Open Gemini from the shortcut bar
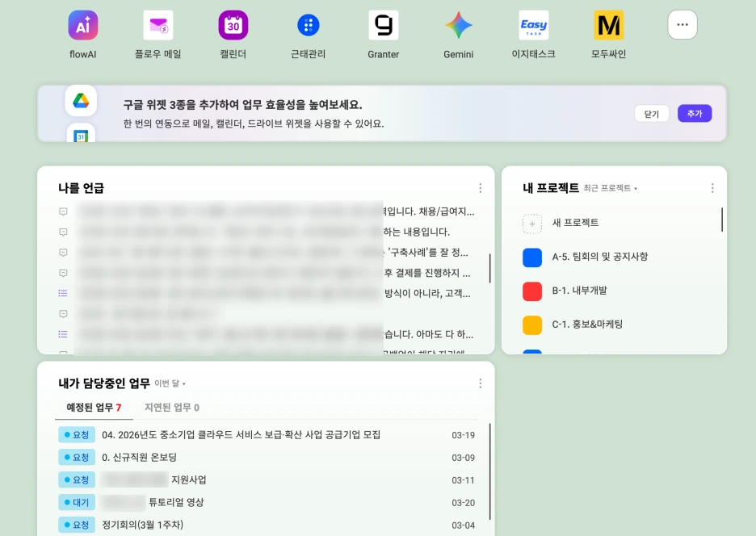The width and height of the screenshot is (756, 536). point(458,24)
